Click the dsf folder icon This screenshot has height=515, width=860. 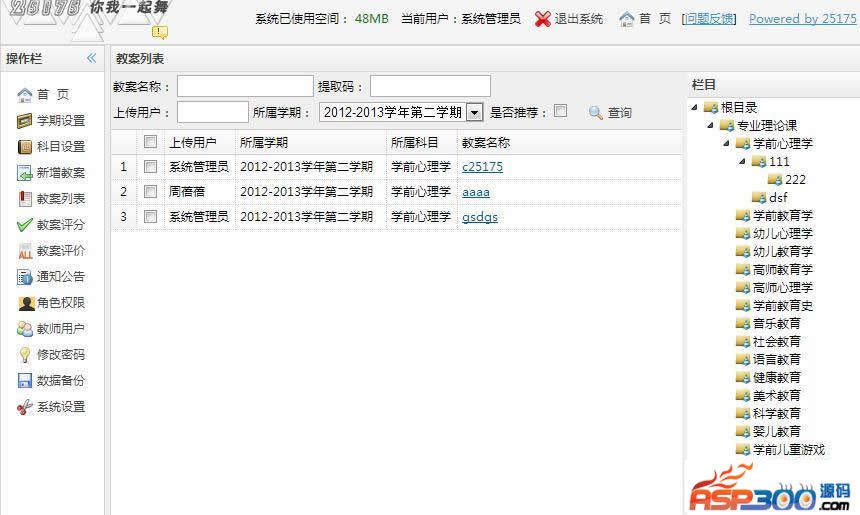click(759, 197)
